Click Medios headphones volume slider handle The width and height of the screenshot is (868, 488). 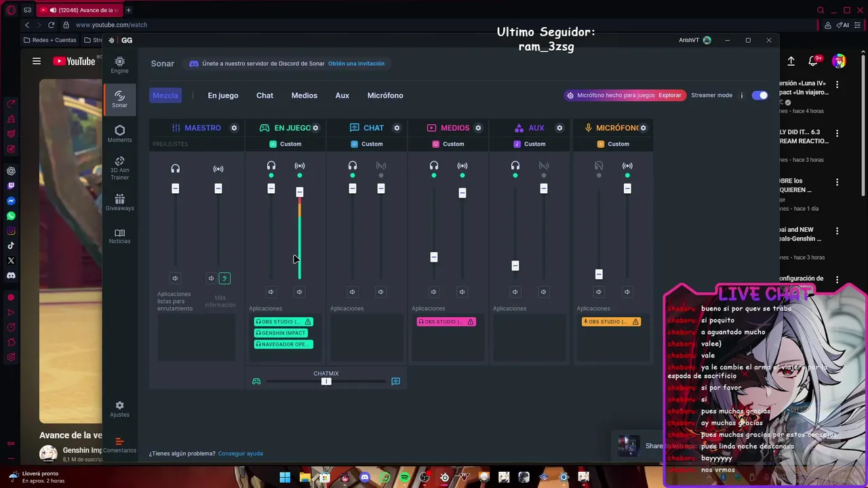pyautogui.click(x=434, y=257)
